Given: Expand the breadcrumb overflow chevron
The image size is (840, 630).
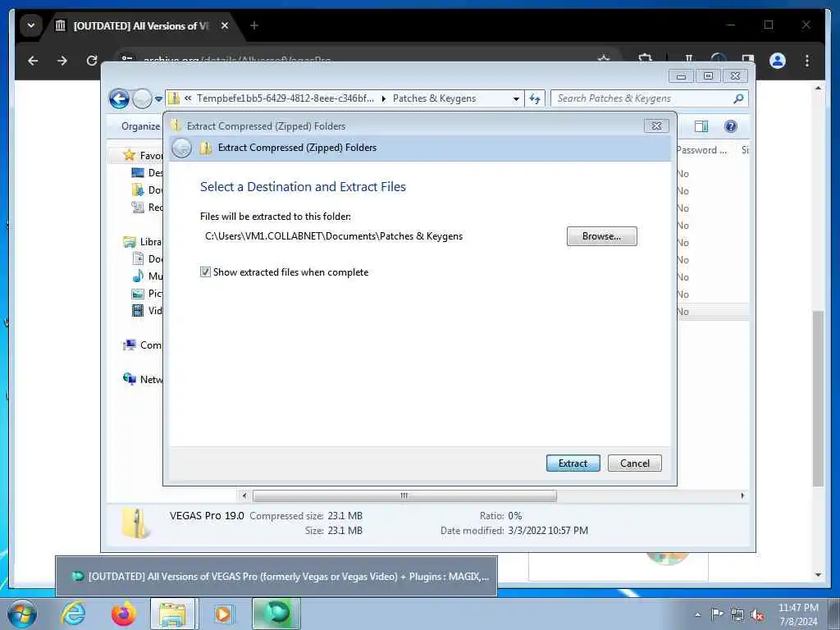Looking at the screenshot, I should (x=188, y=98).
